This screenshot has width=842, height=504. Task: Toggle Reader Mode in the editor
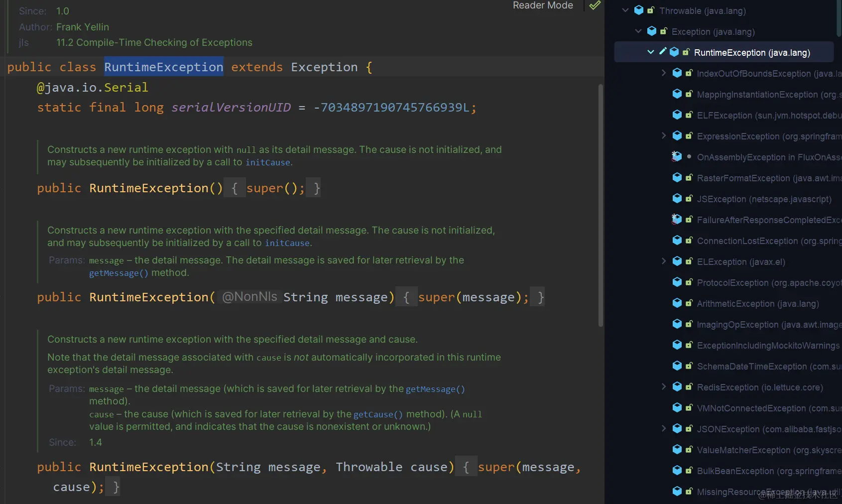click(x=543, y=5)
